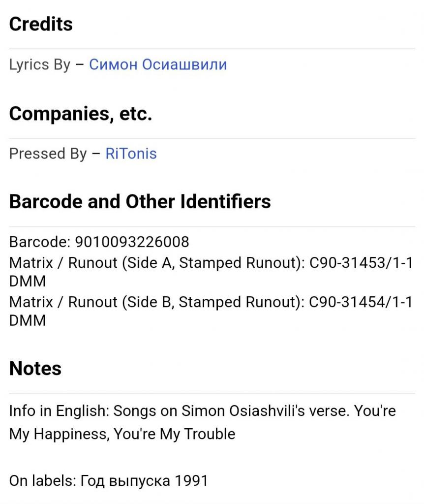The height and width of the screenshot is (504, 424).
Task: Select the Info in English note line
Action: (x=202, y=410)
